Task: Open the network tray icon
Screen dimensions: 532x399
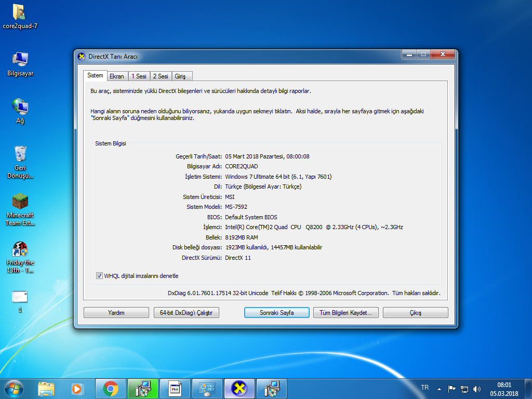Action: point(464,389)
